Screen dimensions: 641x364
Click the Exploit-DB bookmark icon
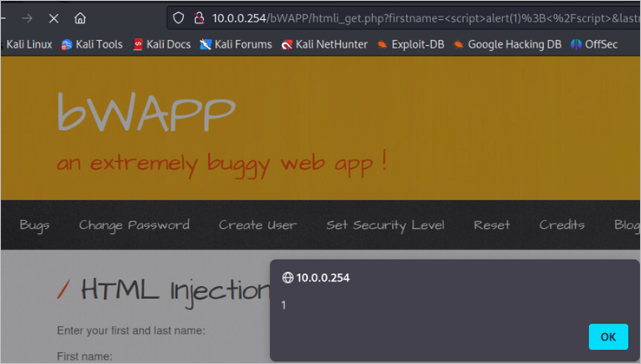coord(383,44)
